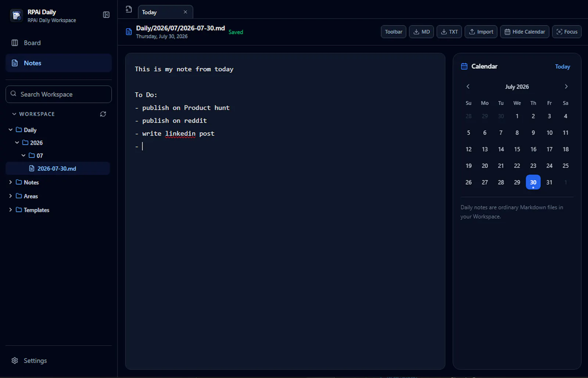Image resolution: width=588 pixels, height=378 pixels.
Task: Click the 'publish on Product hunt' line
Action: point(182,108)
